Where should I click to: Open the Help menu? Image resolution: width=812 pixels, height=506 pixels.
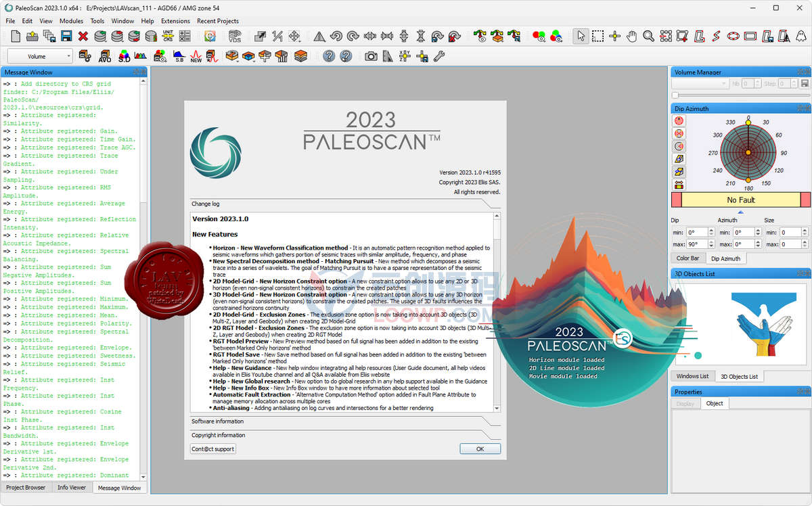[x=147, y=21]
